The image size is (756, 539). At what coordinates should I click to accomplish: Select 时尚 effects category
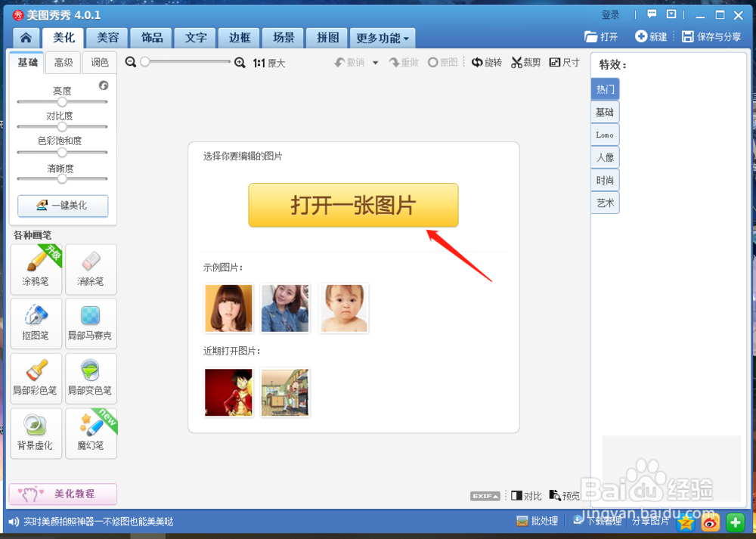pos(605,180)
